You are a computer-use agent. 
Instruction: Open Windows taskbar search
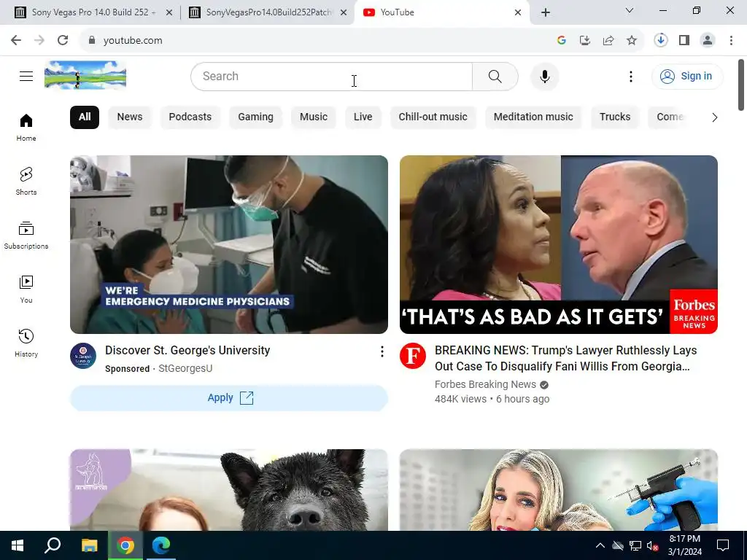click(53, 545)
